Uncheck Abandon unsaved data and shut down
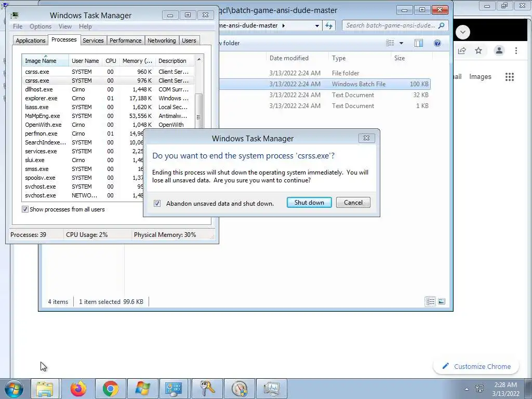This screenshot has height=399, width=532. pos(157,203)
